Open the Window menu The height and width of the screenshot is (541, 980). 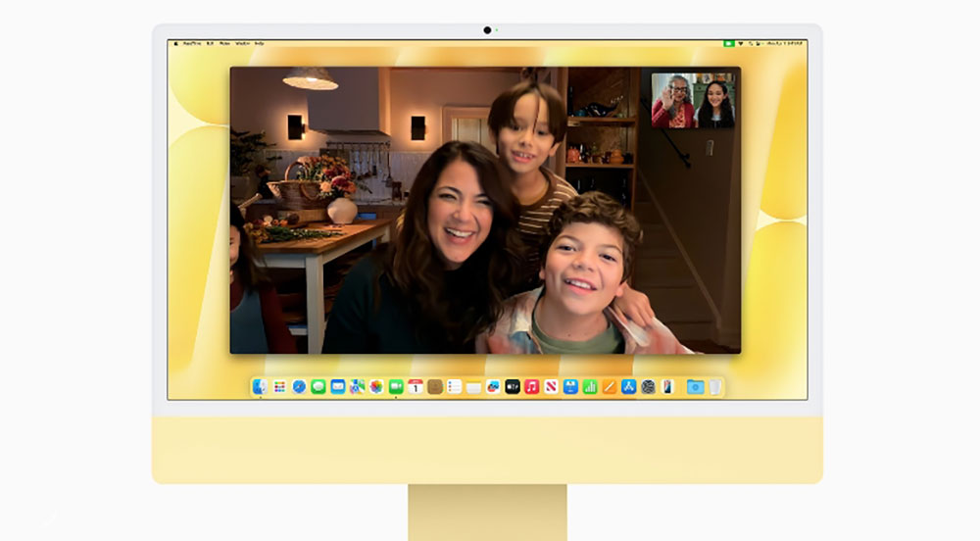(242, 44)
